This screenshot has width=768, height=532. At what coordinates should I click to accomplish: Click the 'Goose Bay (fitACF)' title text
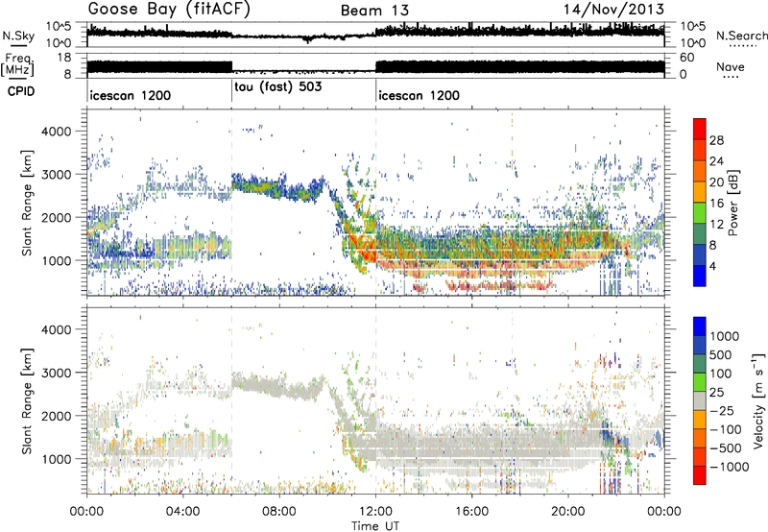click(x=169, y=10)
